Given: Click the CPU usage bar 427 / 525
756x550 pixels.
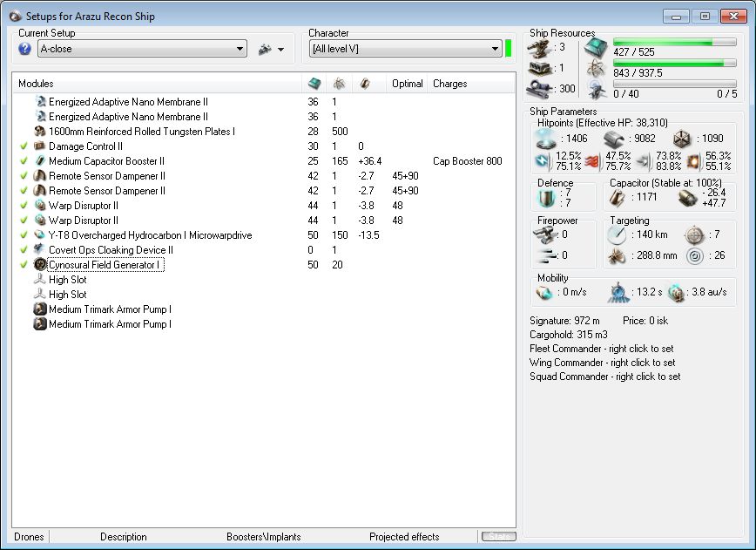Looking at the screenshot, I should pyautogui.click(x=674, y=43).
